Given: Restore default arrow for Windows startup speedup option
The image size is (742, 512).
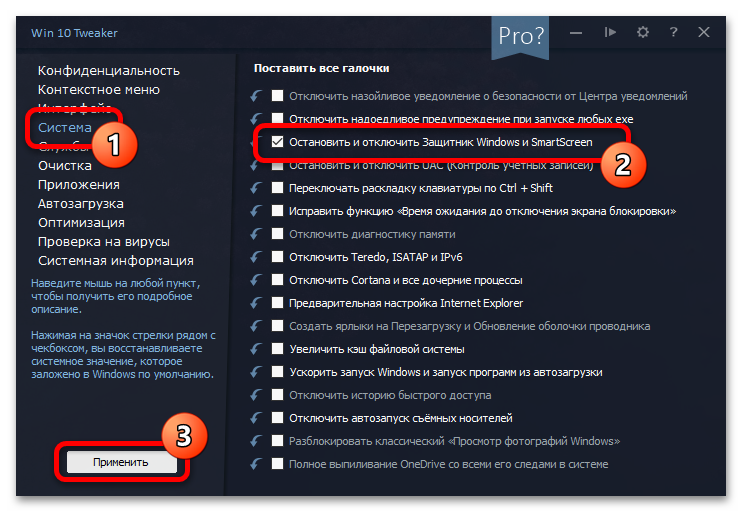Looking at the screenshot, I should click(x=256, y=372).
